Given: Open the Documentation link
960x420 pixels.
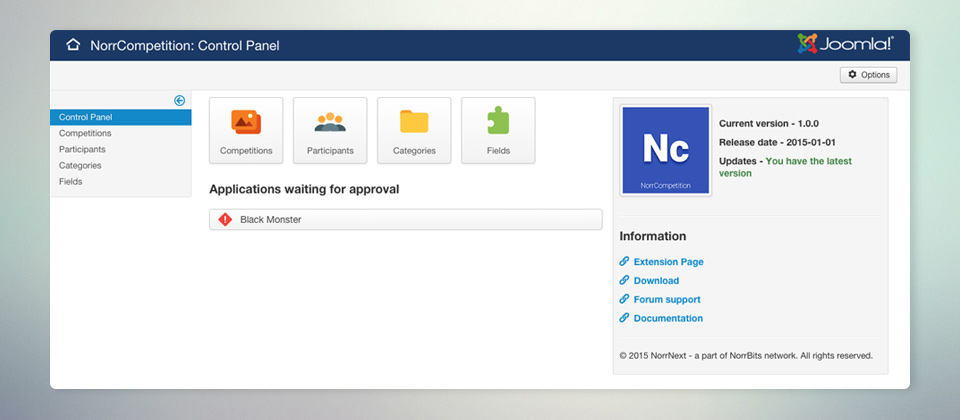Looking at the screenshot, I should point(668,318).
